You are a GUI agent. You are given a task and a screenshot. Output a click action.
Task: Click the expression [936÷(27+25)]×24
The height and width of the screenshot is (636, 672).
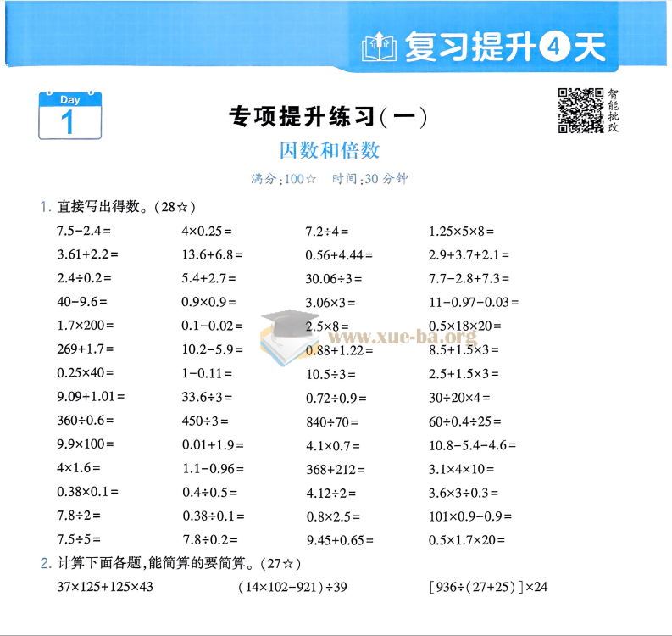(489, 587)
